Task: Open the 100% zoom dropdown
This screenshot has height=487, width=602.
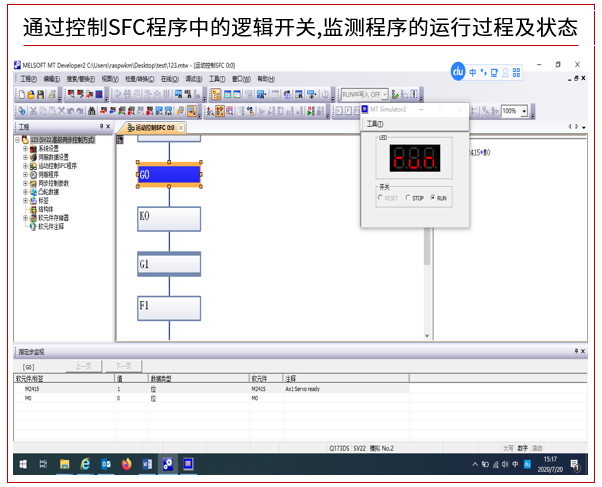Action: (524, 111)
